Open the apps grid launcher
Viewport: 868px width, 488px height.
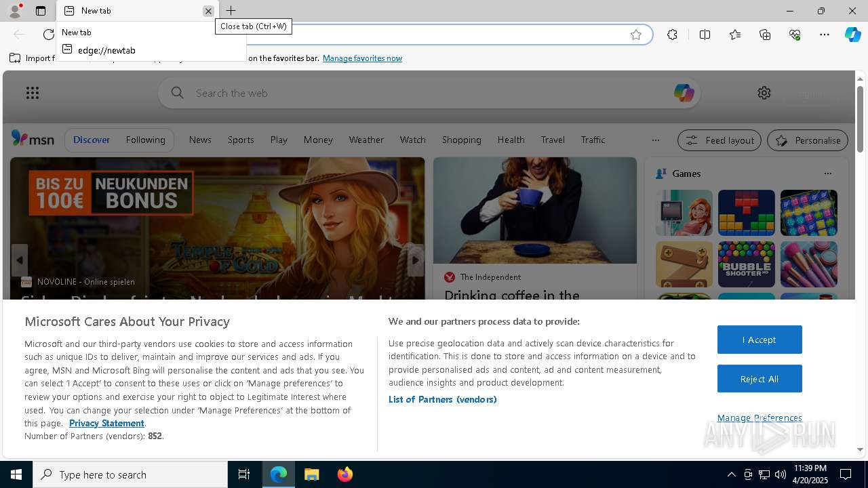(33, 93)
